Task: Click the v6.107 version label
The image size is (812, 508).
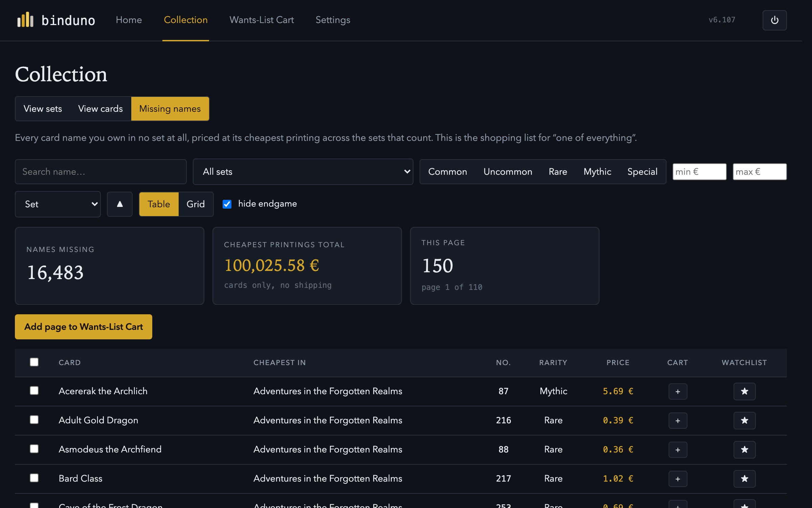Action: coord(722,20)
